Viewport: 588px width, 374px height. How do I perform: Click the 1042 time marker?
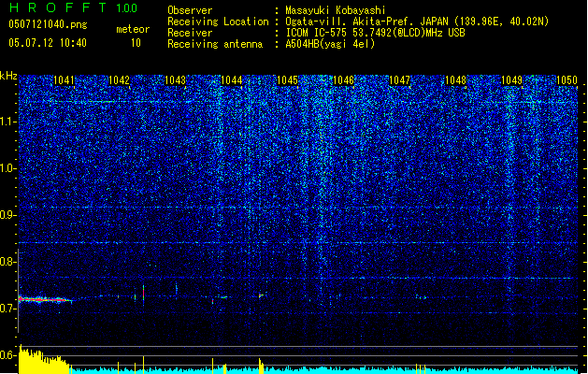click(x=119, y=80)
